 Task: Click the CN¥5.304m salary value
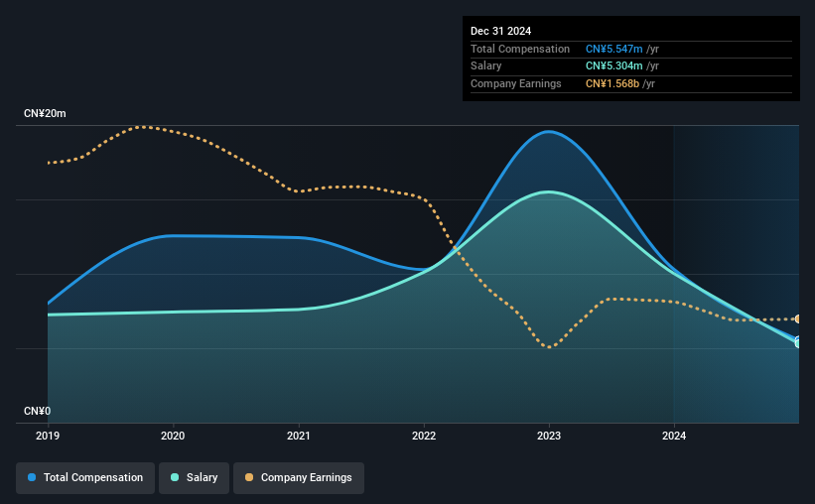(613, 66)
